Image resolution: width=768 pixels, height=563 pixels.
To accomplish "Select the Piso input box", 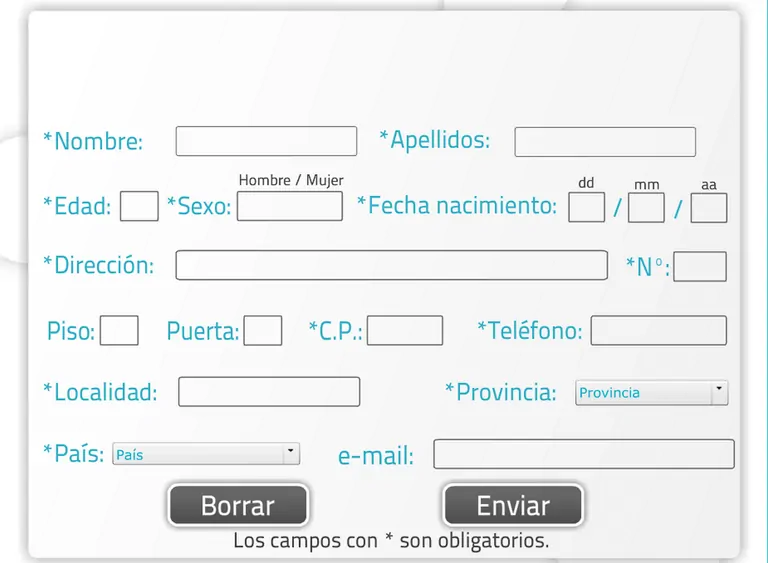I will pyautogui.click(x=119, y=330).
